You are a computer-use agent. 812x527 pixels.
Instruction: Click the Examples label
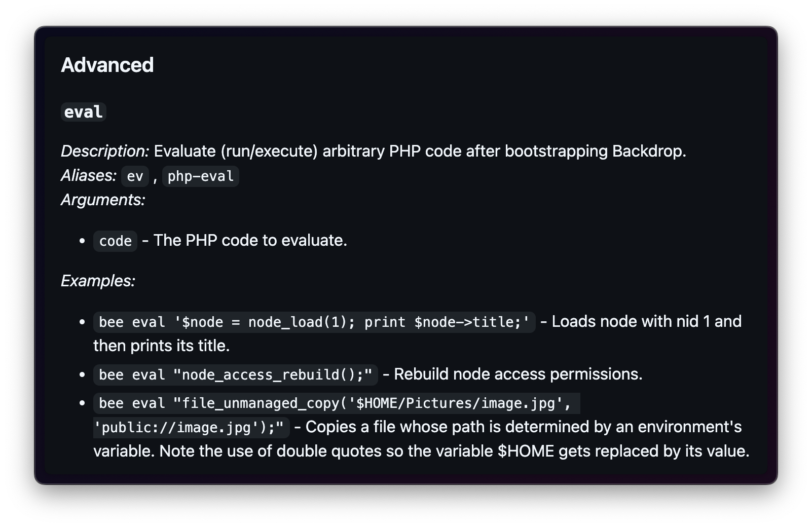[x=98, y=281]
